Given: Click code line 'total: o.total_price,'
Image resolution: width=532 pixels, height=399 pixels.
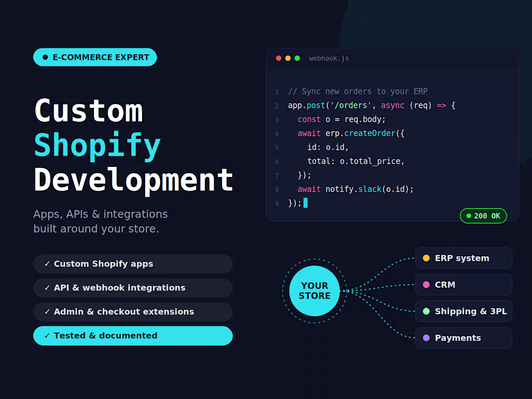Looking at the screenshot, I should coord(356,161).
